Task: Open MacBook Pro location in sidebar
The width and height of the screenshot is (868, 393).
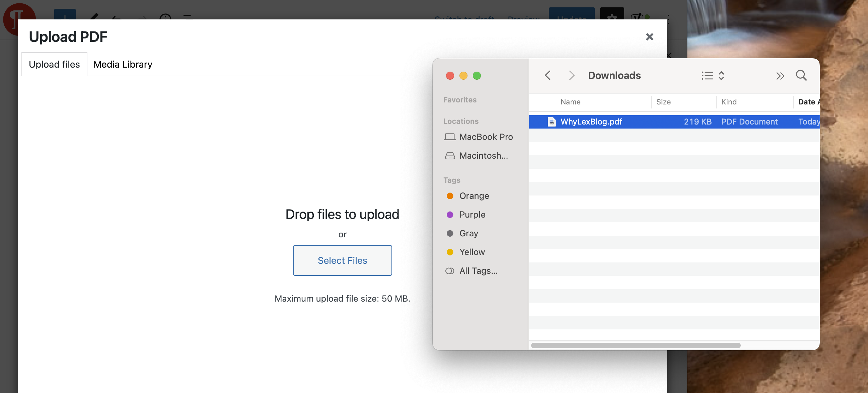Action: [479, 137]
